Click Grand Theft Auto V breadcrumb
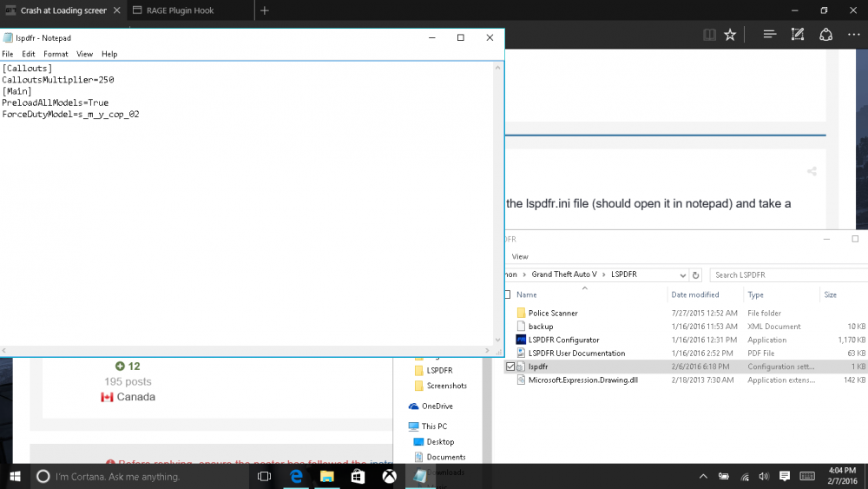This screenshot has width=868, height=489. click(564, 274)
